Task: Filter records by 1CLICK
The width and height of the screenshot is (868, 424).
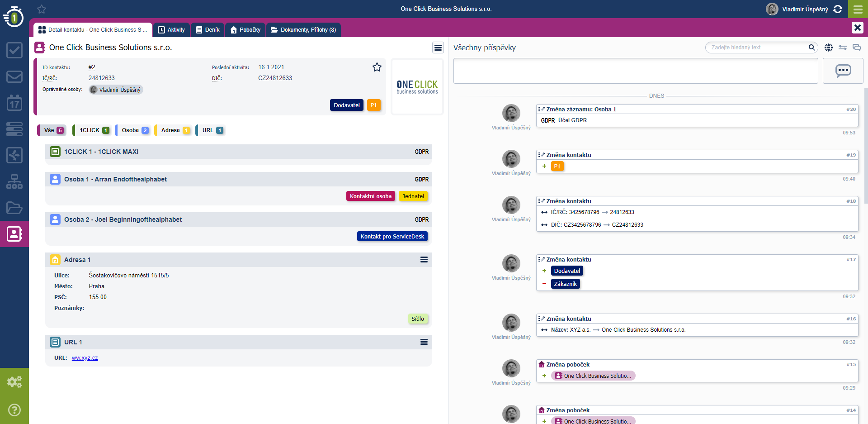Action: click(x=92, y=130)
